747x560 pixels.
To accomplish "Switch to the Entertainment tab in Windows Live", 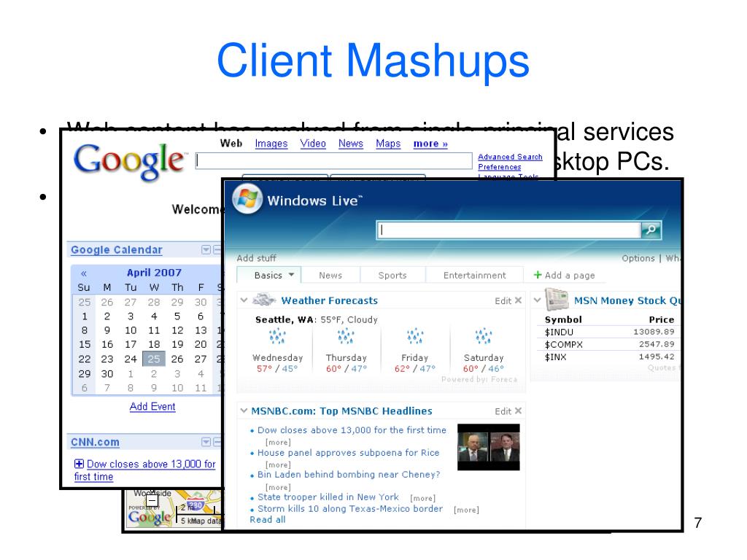I will tap(474, 275).
